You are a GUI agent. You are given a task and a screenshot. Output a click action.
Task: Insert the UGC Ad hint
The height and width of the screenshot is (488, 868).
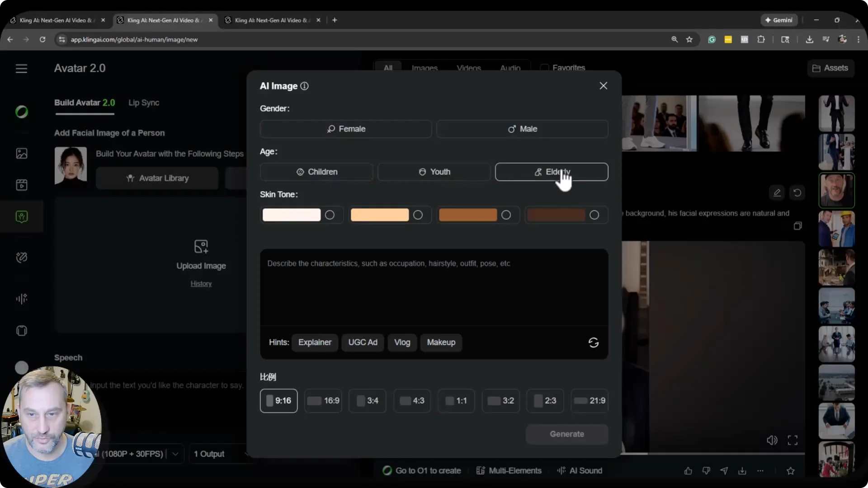pyautogui.click(x=363, y=343)
